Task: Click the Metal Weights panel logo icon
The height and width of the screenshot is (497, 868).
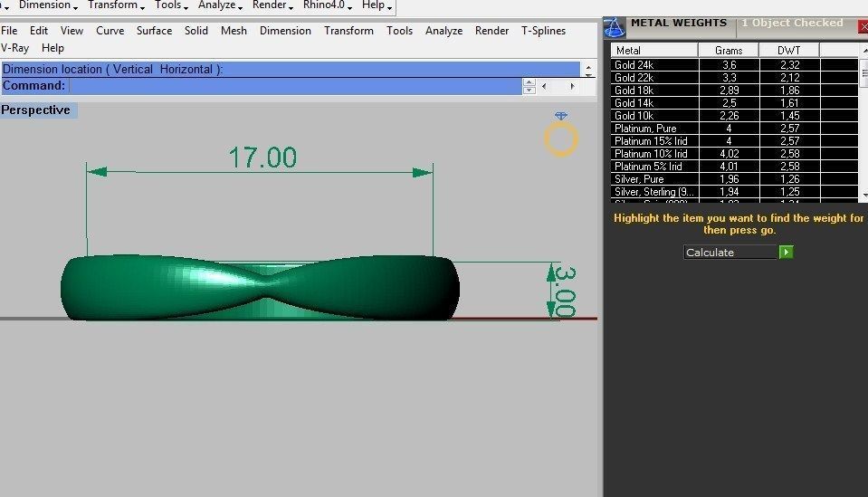Action: click(x=614, y=28)
